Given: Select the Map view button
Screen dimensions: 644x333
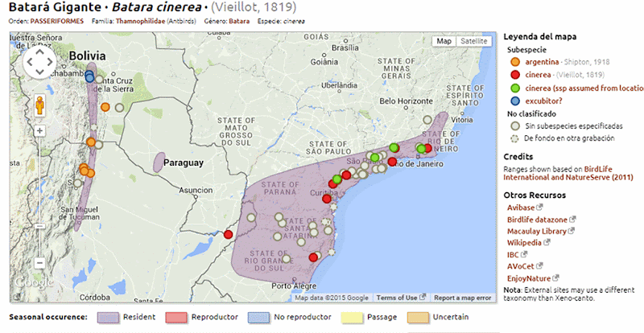Looking at the screenshot, I should (444, 41).
